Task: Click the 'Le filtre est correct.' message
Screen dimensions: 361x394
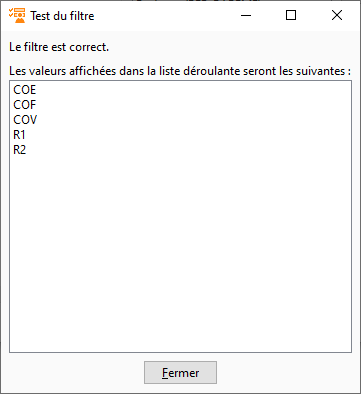Action: click(59, 47)
